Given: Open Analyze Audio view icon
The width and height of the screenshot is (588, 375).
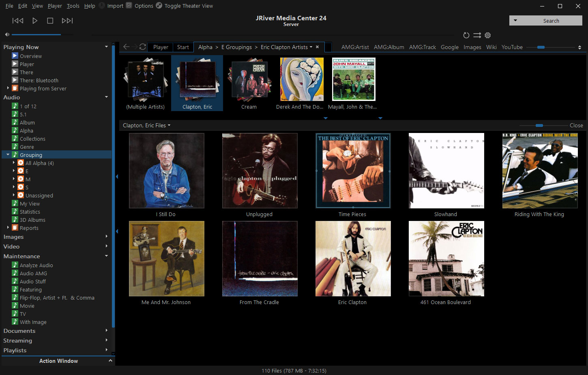Looking at the screenshot, I should click(x=15, y=265).
